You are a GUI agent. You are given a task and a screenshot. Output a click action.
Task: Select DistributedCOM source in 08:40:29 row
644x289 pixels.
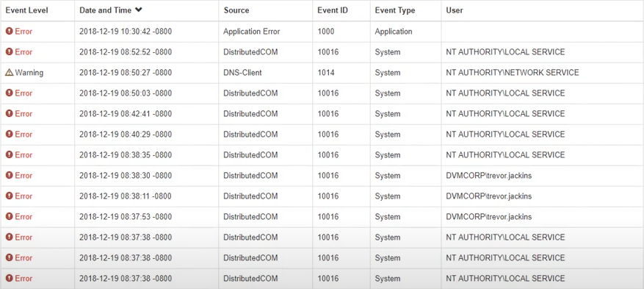tap(250, 135)
